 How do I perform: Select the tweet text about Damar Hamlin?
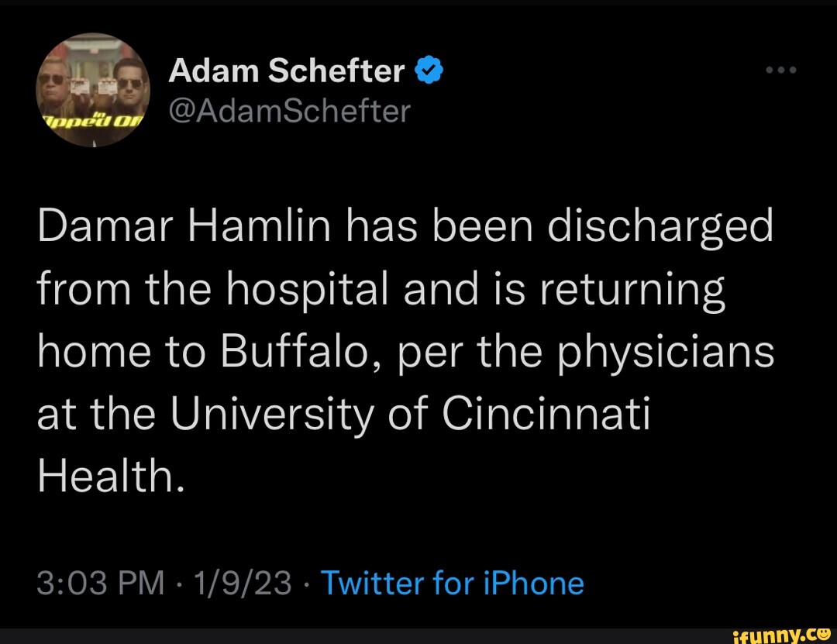(403, 349)
